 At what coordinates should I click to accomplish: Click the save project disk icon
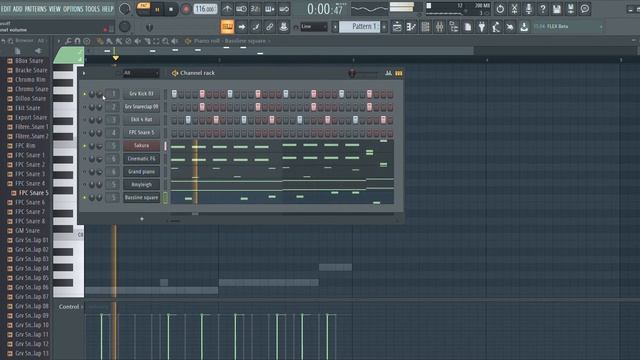556,9
